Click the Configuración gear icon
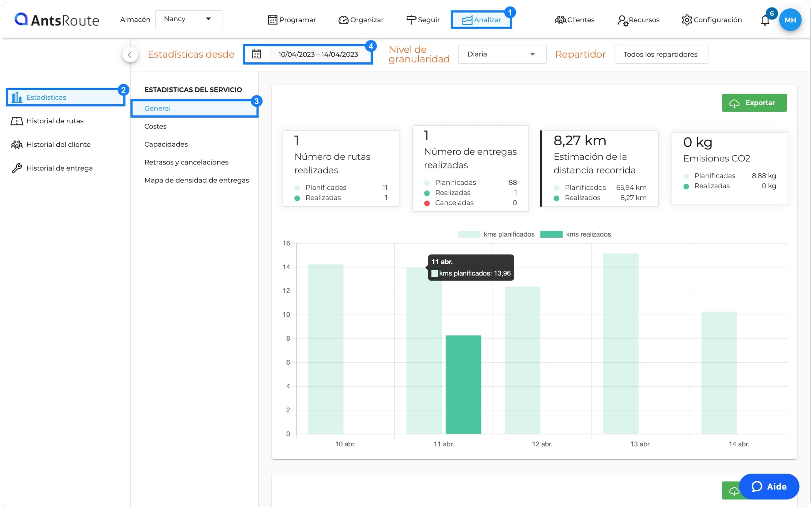Screen dimensions: 812x509 pos(687,20)
